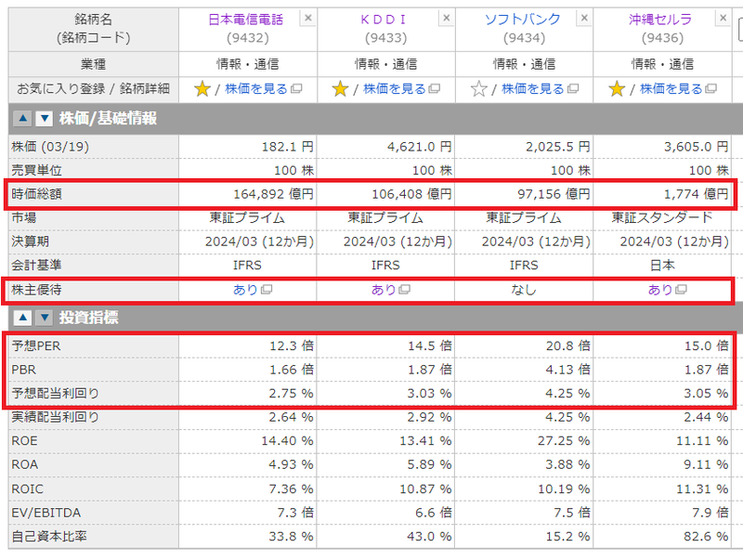The image size is (743, 560).
Task: Select PBR value 4.13 倍
Action: pyautogui.click(x=568, y=370)
